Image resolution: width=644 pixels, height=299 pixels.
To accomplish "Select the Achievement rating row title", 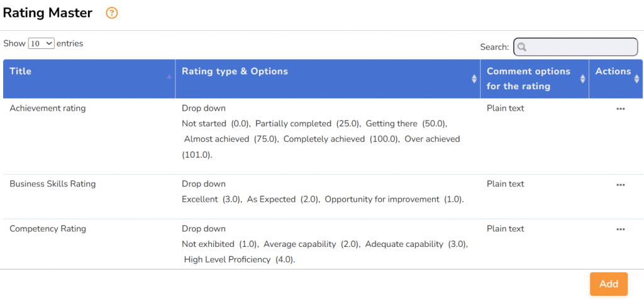I will point(48,109).
